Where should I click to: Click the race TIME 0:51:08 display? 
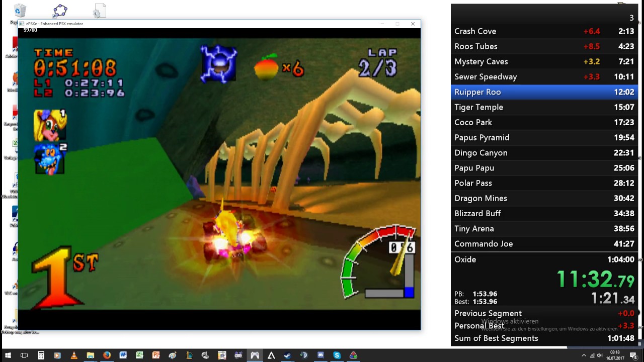click(x=75, y=63)
